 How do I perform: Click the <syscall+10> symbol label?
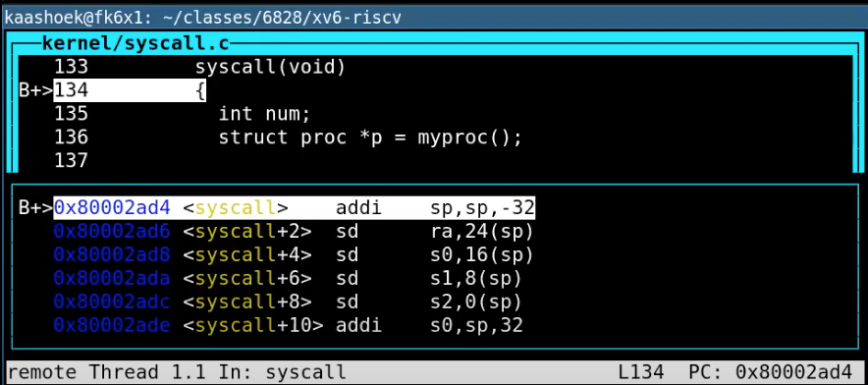(x=253, y=325)
